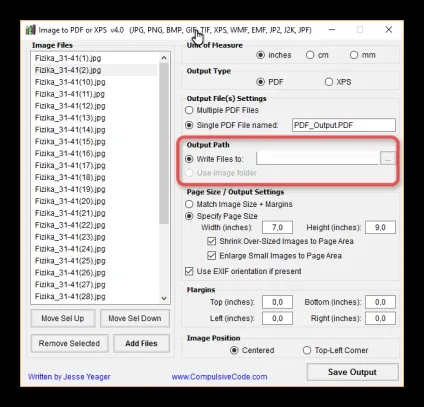Select the Write Files to radio button
The height and width of the screenshot is (407, 424).
(189, 159)
